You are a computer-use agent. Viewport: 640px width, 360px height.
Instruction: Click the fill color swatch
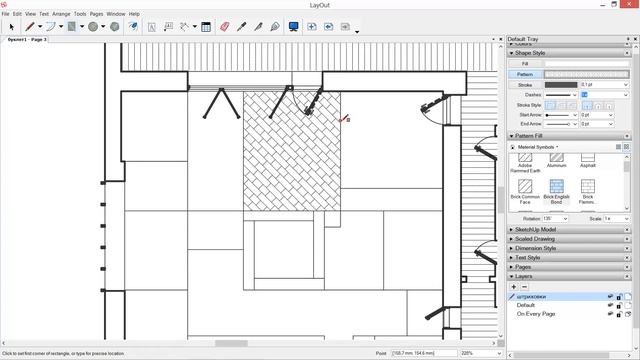pos(587,64)
